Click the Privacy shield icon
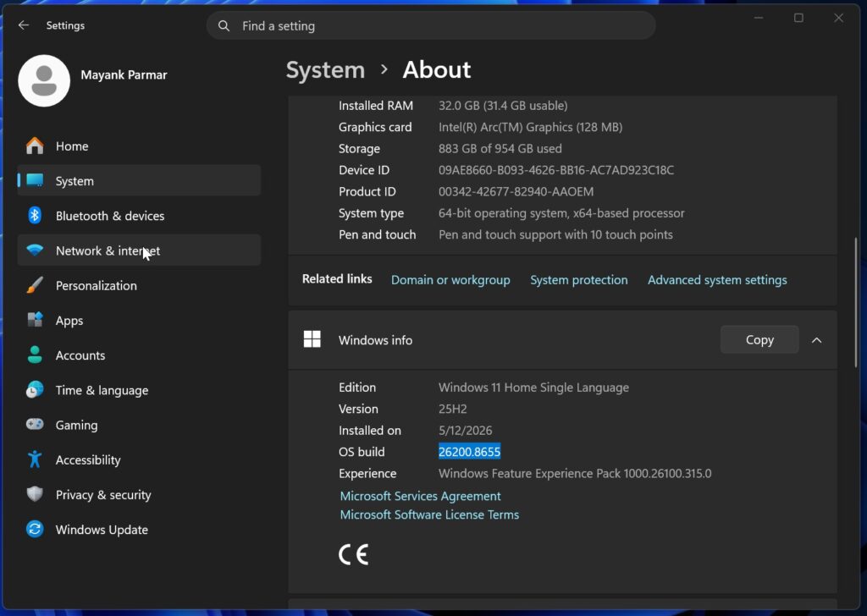The image size is (867, 616). point(35,494)
